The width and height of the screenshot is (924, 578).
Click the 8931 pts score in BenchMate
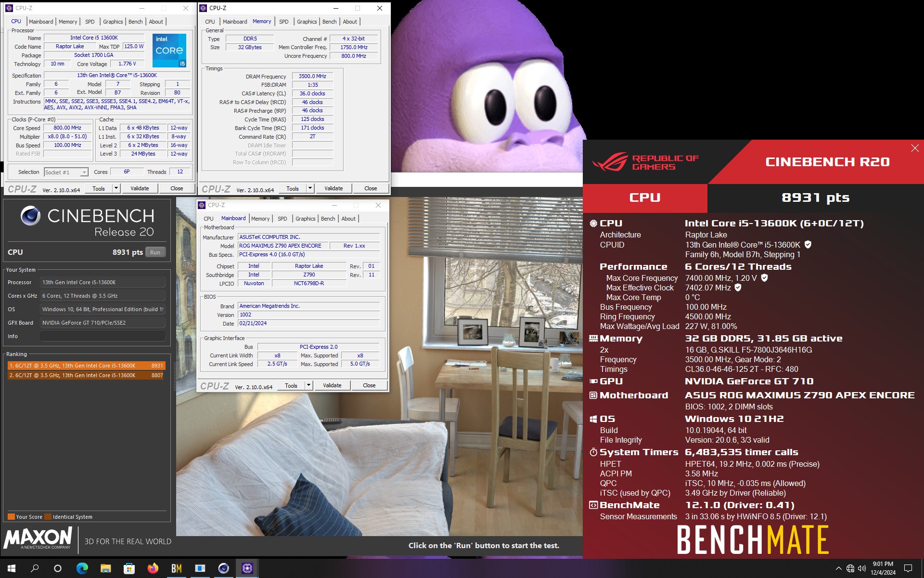tap(815, 197)
